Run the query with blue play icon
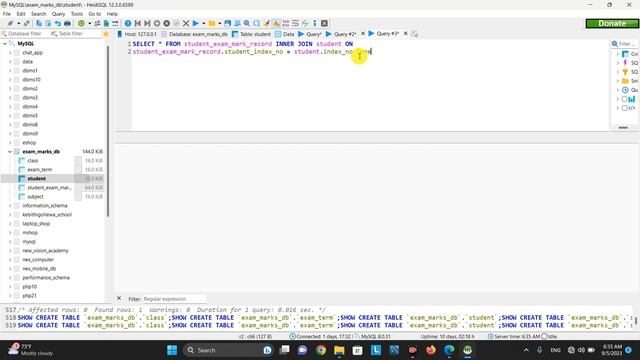The height and width of the screenshot is (360, 640). pos(196,23)
